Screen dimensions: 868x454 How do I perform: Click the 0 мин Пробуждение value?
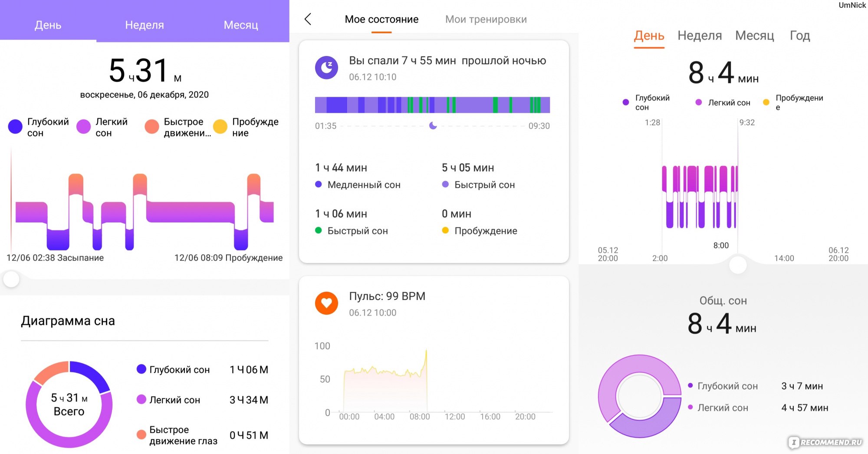(457, 214)
